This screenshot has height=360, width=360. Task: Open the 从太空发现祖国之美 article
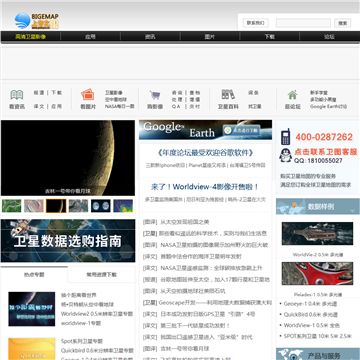point(184,222)
